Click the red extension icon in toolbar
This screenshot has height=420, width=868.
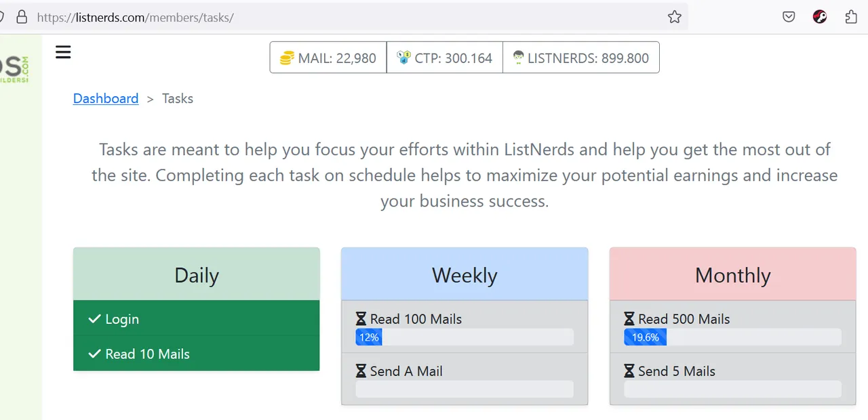pyautogui.click(x=820, y=17)
